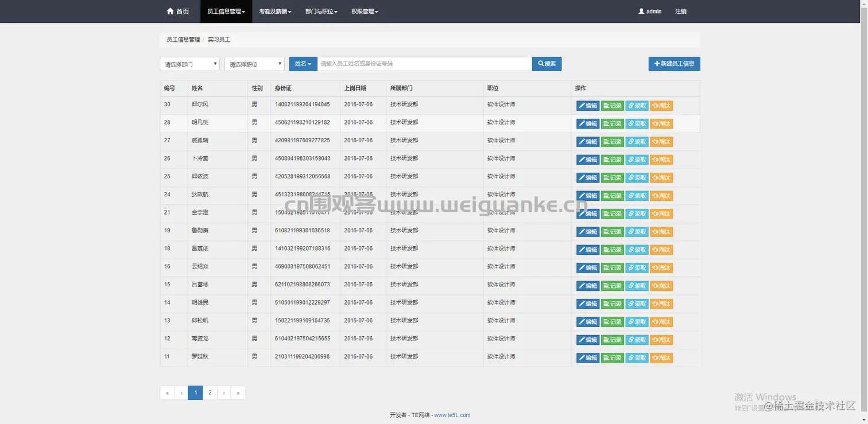Click 淘汰 for employee number 14
Image resolution: width=868 pixels, height=424 pixels.
pos(661,304)
